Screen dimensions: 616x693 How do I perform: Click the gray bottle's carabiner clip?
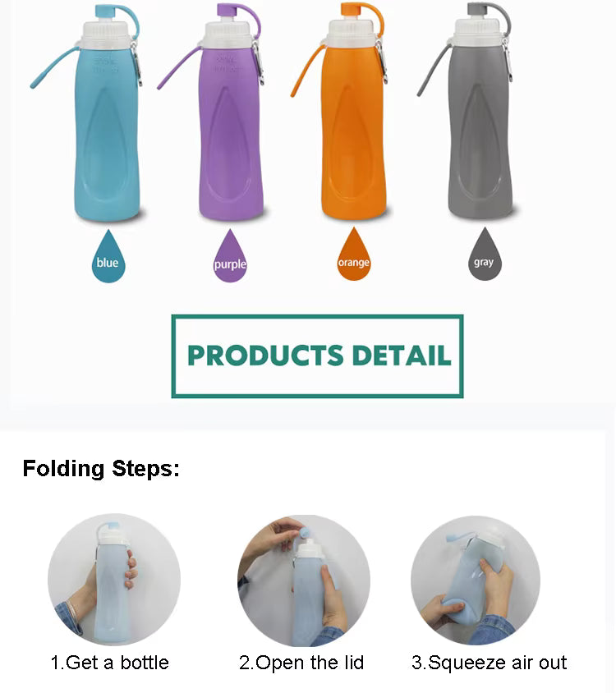(508, 60)
